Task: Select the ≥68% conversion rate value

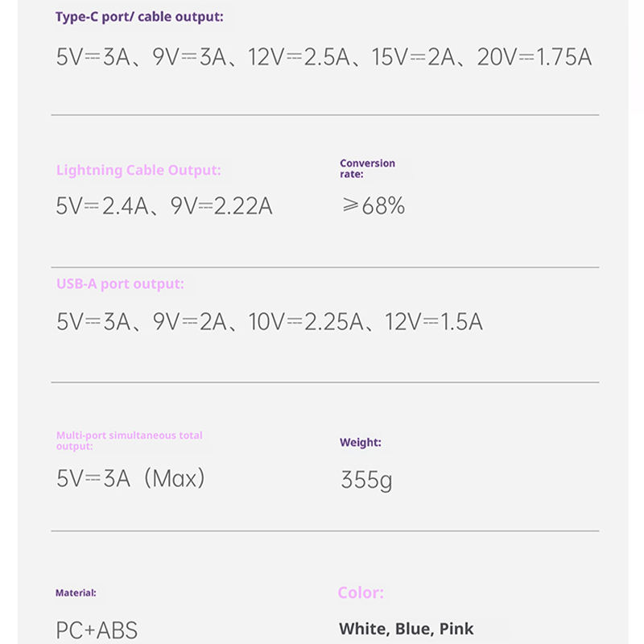Action: point(373,206)
